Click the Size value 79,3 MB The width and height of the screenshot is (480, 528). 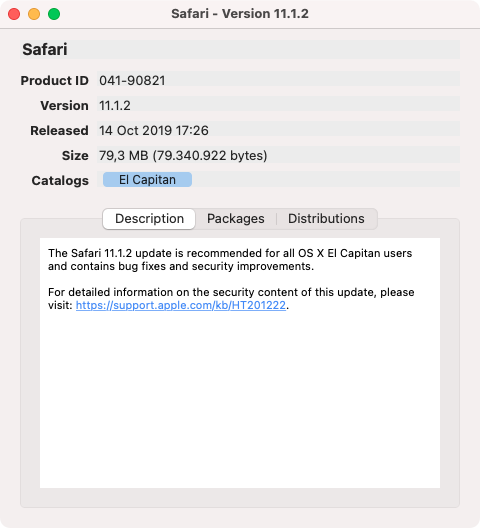278,155
